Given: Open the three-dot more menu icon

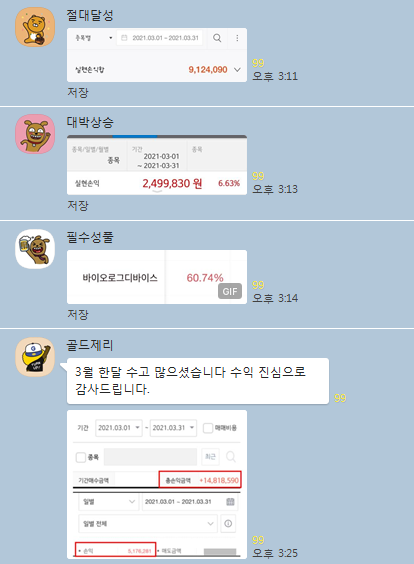Looking at the screenshot, I should 237,38.
